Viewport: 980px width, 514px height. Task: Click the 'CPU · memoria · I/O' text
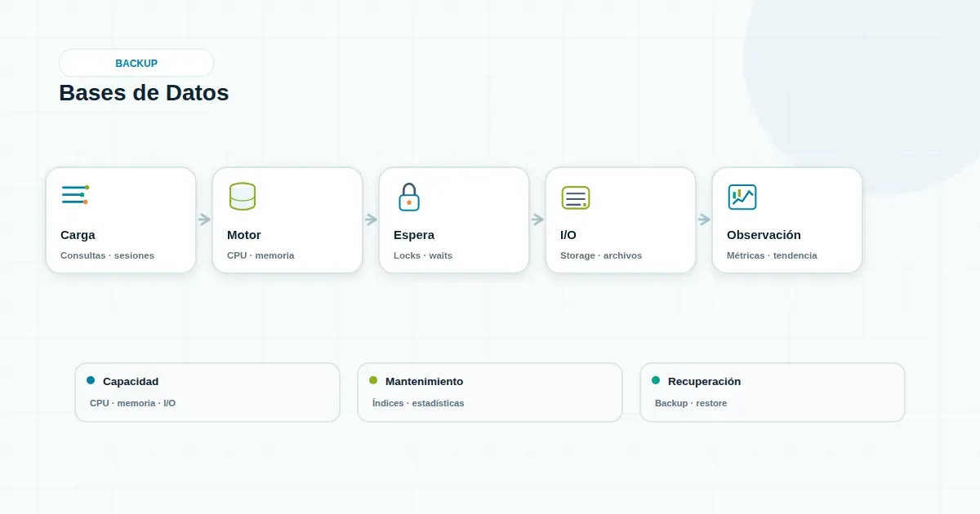click(132, 403)
